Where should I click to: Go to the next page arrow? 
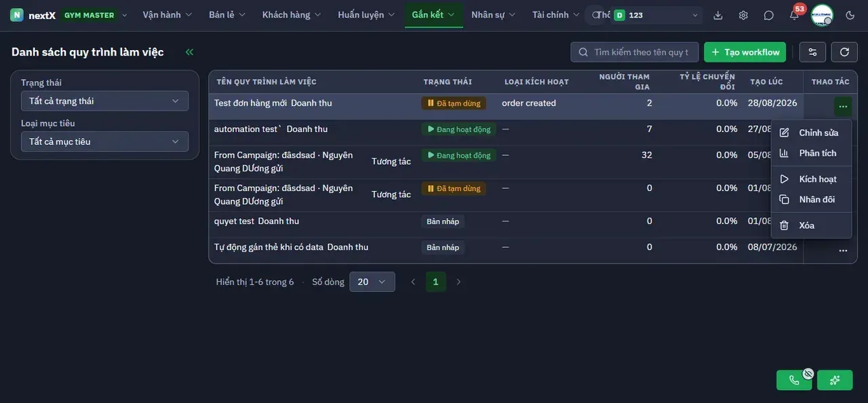click(458, 282)
